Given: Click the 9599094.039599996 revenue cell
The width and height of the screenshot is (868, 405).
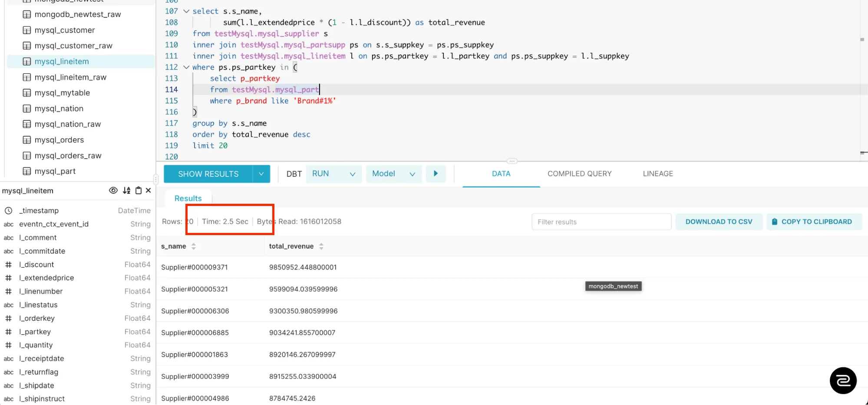Looking at the screenshot, I should (303, 289).
